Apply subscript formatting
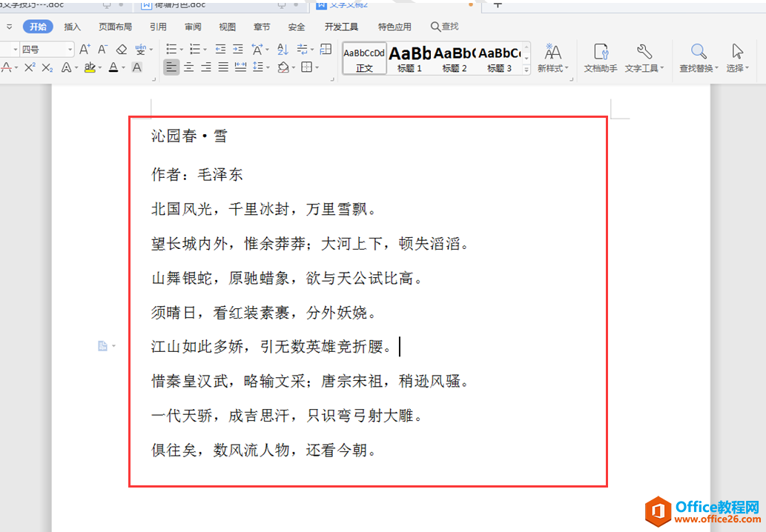766x532 pixels. 47,67
